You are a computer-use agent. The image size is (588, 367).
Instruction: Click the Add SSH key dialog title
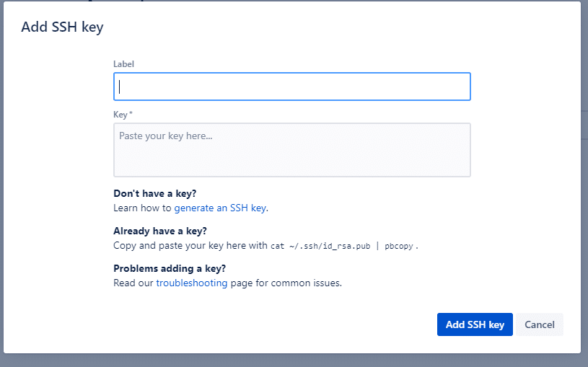[x=62, y=27]
